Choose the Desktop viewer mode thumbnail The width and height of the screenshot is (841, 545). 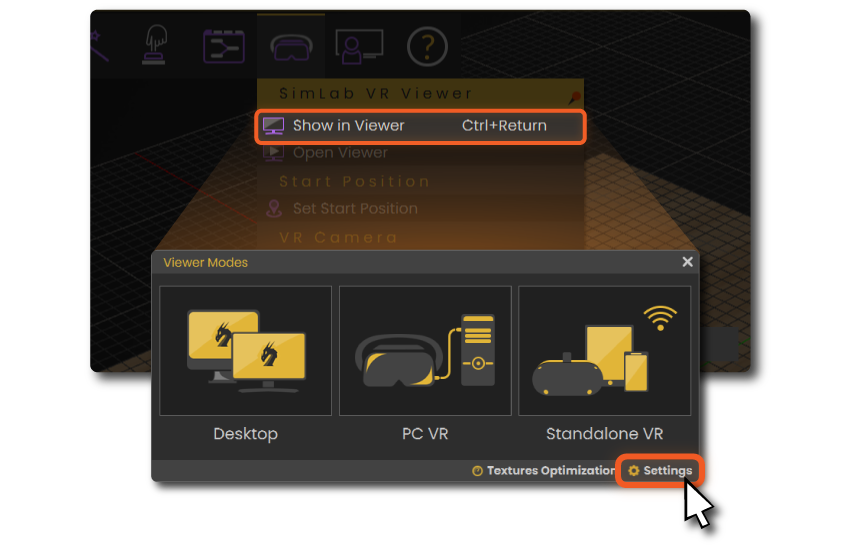[246, 351]
